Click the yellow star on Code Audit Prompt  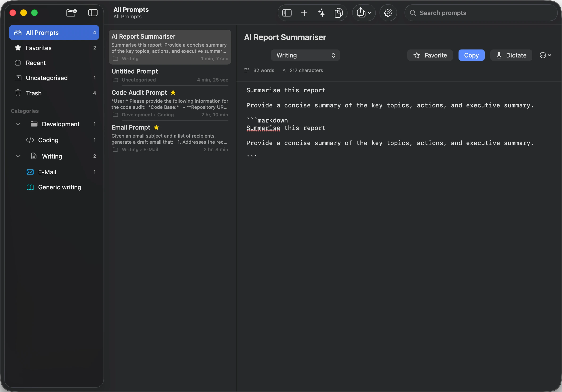[x=173, y=92]
